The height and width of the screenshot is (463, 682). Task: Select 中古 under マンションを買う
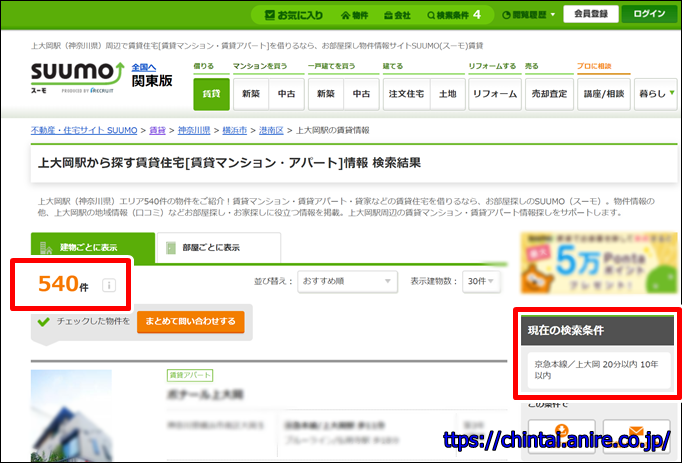pyautogui.click(x=286, y=94)
